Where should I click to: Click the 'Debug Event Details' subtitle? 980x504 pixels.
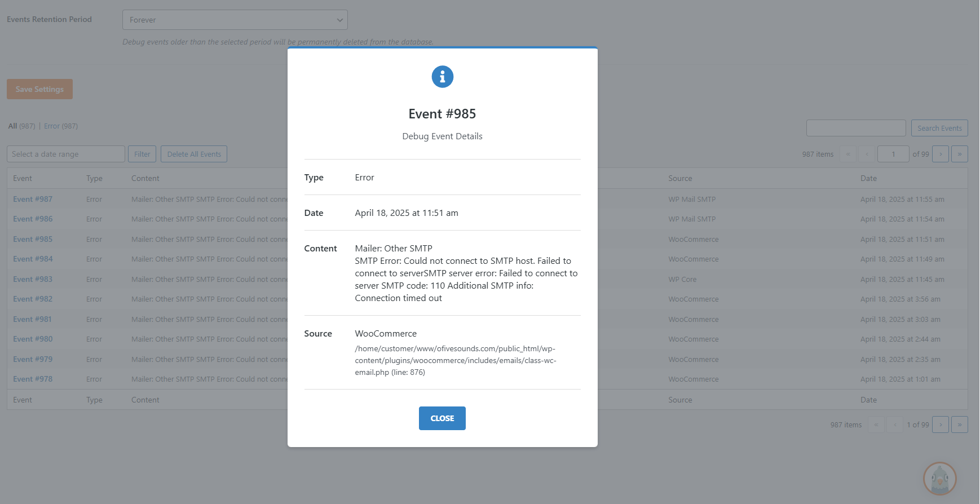point(442,136)
